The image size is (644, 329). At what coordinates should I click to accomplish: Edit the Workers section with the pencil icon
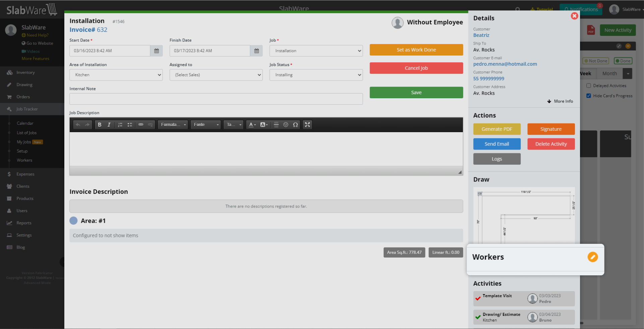[593, 257]
